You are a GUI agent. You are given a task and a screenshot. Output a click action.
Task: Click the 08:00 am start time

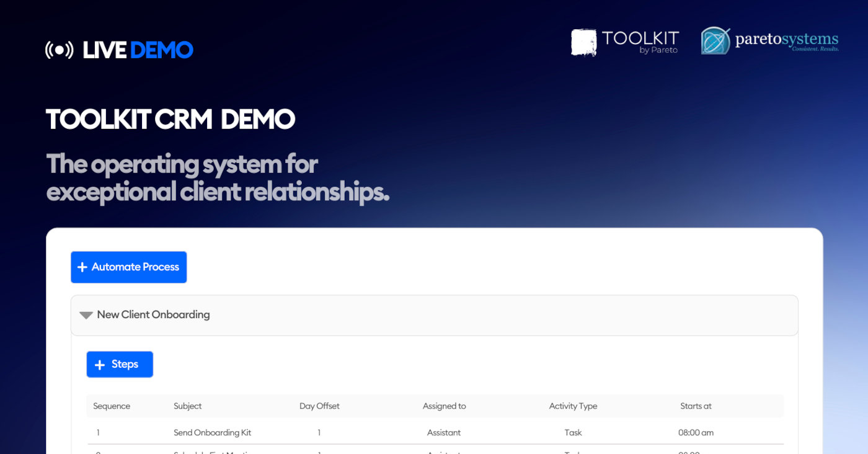(696, 433)
